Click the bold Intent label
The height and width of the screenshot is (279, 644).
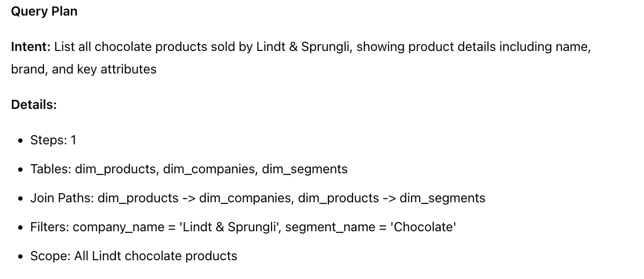tap(31, 47)
